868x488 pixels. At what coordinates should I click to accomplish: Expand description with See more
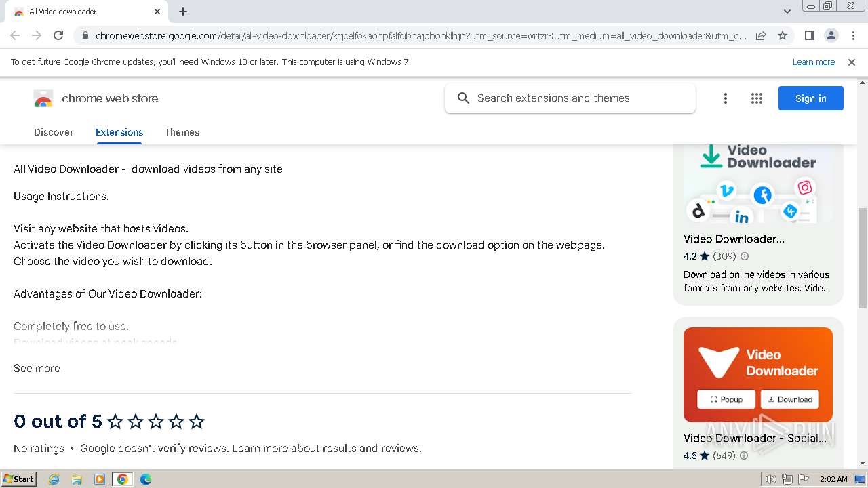pyautogui.click(x=37, y=369)
